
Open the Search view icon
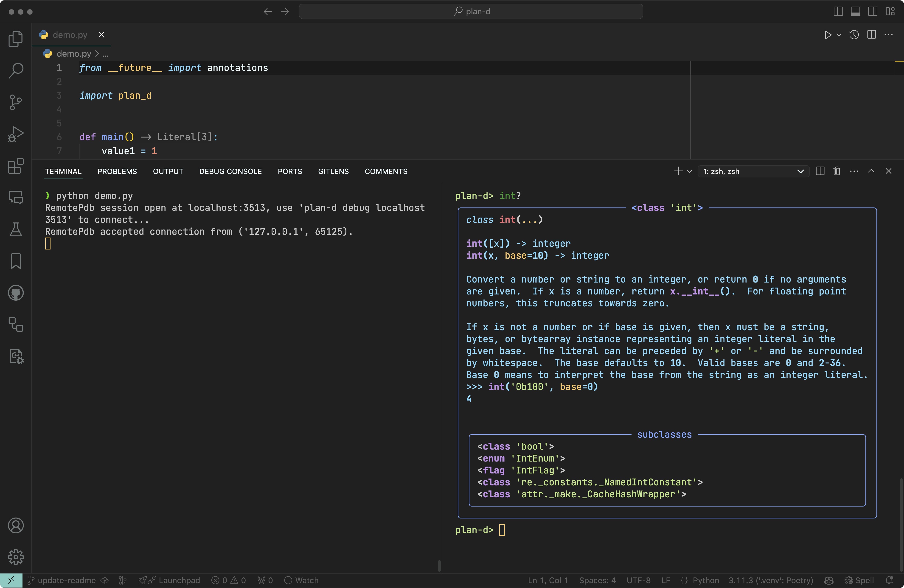pos(16,70)
